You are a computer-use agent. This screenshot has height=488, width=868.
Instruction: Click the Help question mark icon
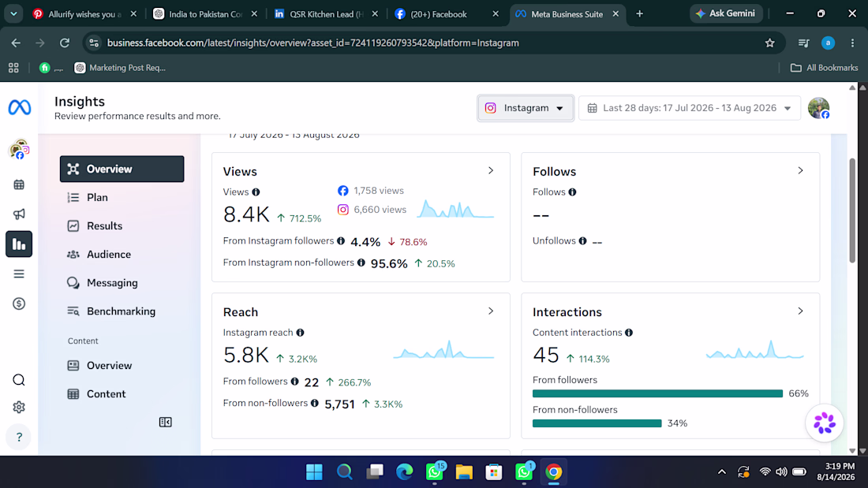(x=19, y=437)
